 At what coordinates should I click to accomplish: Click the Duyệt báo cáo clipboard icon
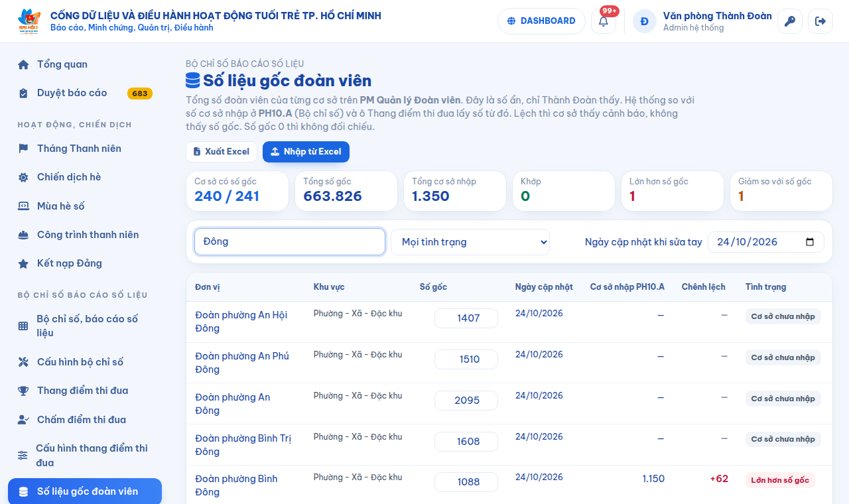(23, 93)
